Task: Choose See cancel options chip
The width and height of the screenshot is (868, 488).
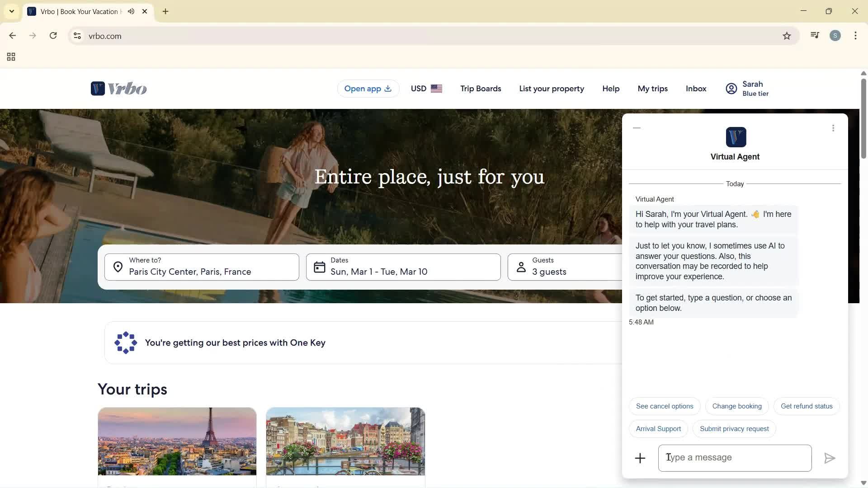Action: 664,406
